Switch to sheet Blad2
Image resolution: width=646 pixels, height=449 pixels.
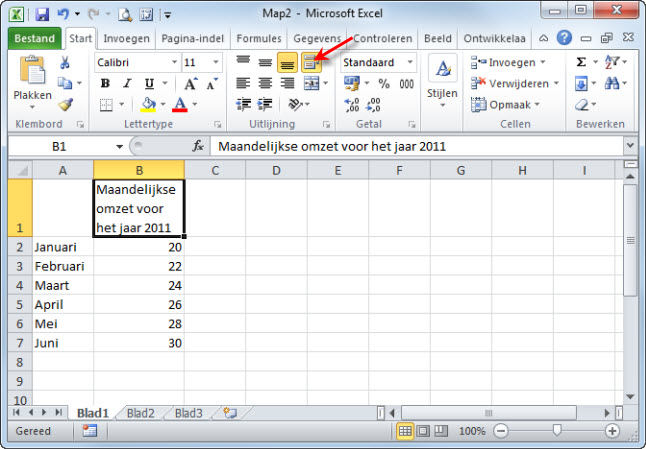tap(140, 413)
